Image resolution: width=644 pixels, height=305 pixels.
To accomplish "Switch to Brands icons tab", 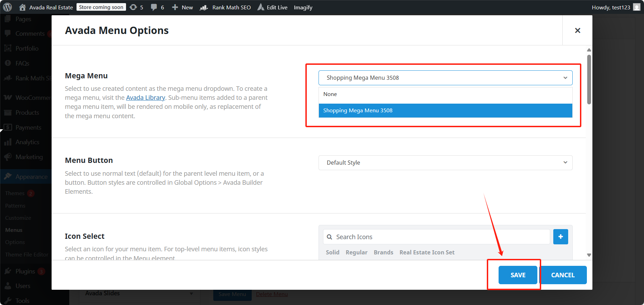I will click(383, 252).
